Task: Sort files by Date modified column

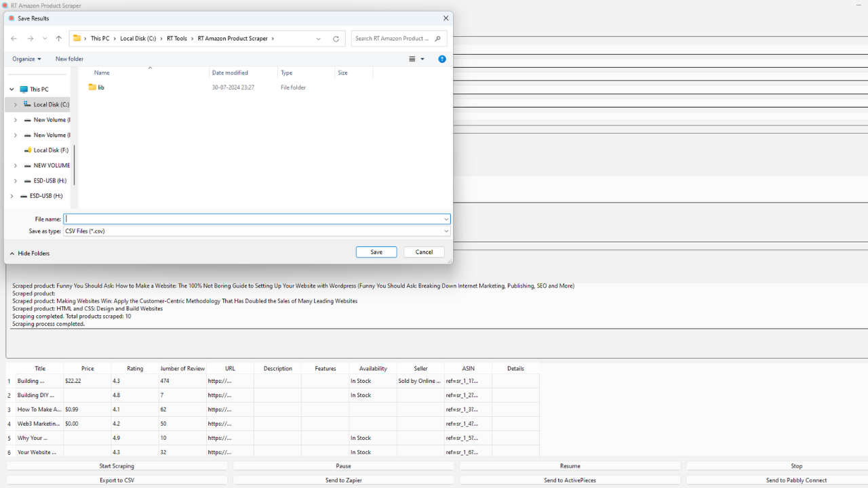Action: click(x=231, y=73)
